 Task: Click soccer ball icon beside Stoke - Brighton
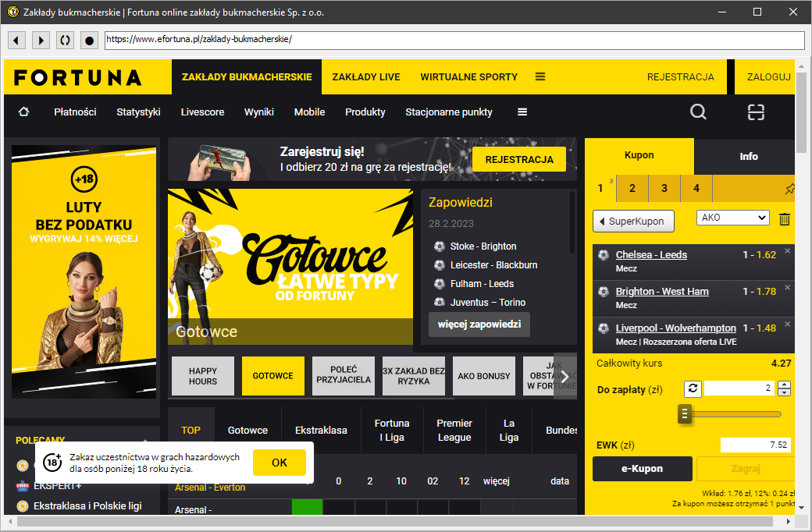[x=439, y=246]
